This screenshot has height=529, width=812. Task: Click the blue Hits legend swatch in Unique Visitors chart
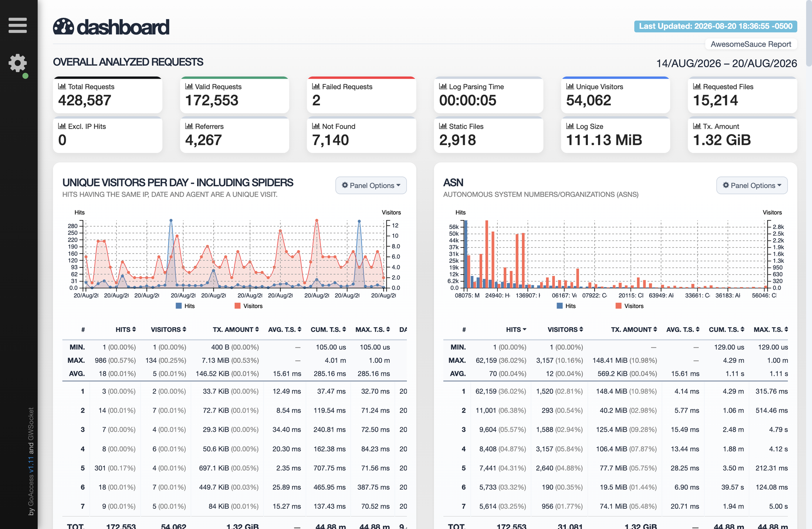coord(179,306)
